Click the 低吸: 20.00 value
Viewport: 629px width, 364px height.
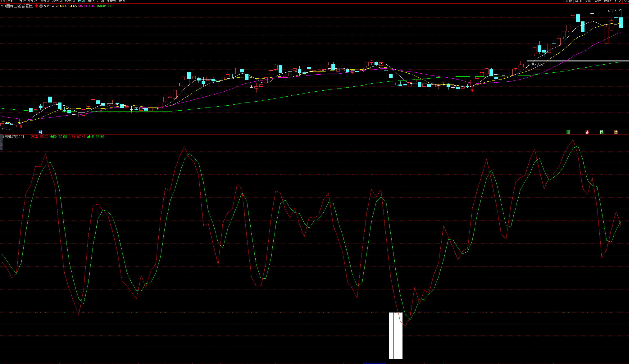coord(58,137)
